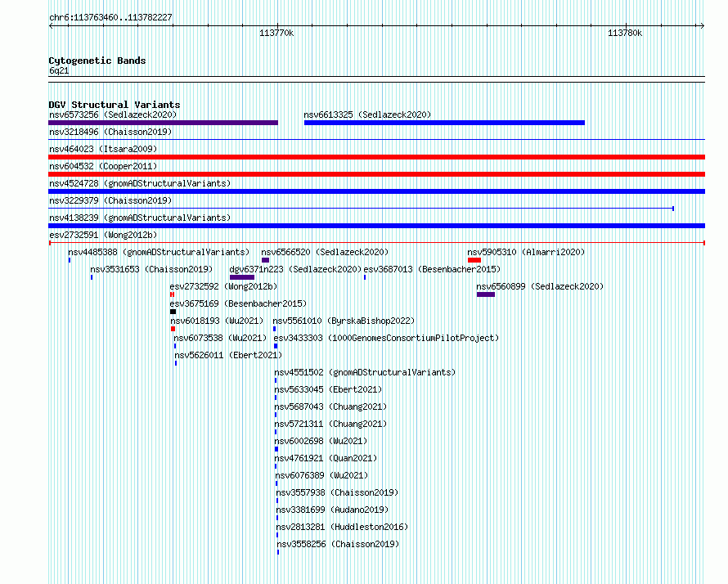Click nsv5561010 (ByrskaBishop2022) label

point(344,321)
